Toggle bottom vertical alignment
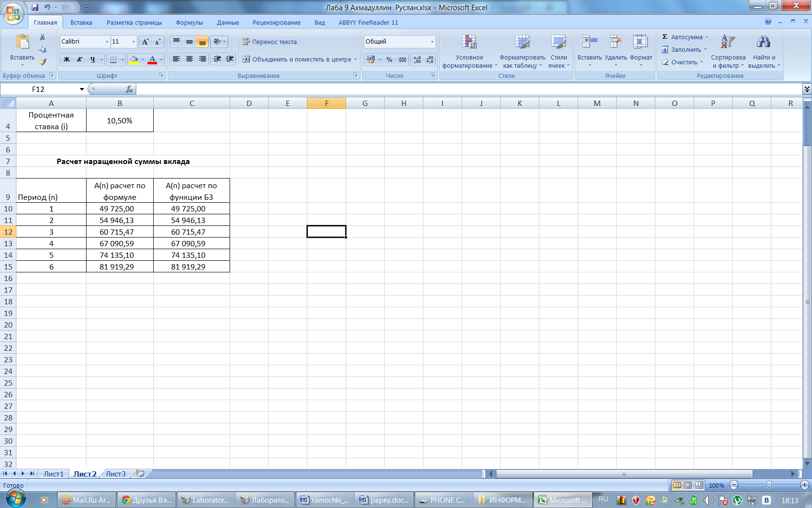The height and width of the screenshot is (508, 812). point(202,42)
